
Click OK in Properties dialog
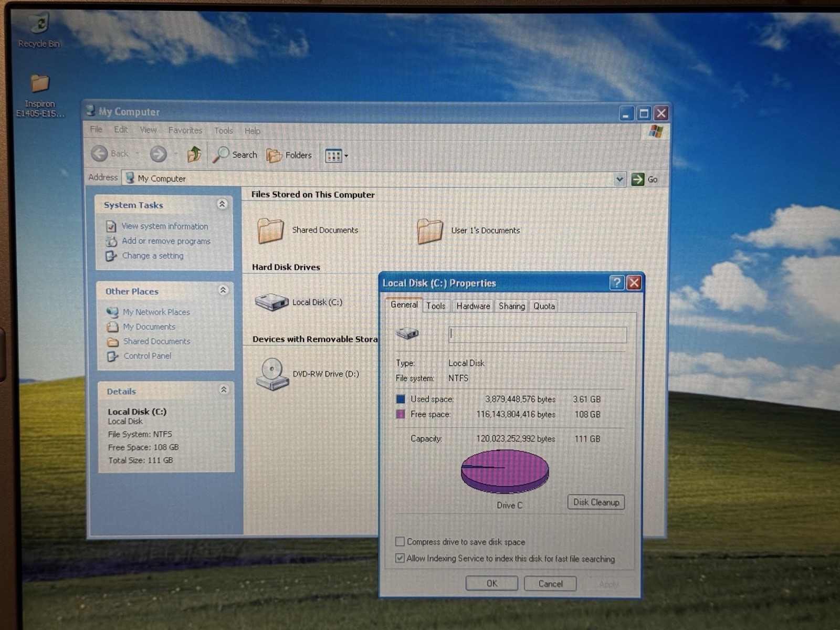tap(491, 583)
